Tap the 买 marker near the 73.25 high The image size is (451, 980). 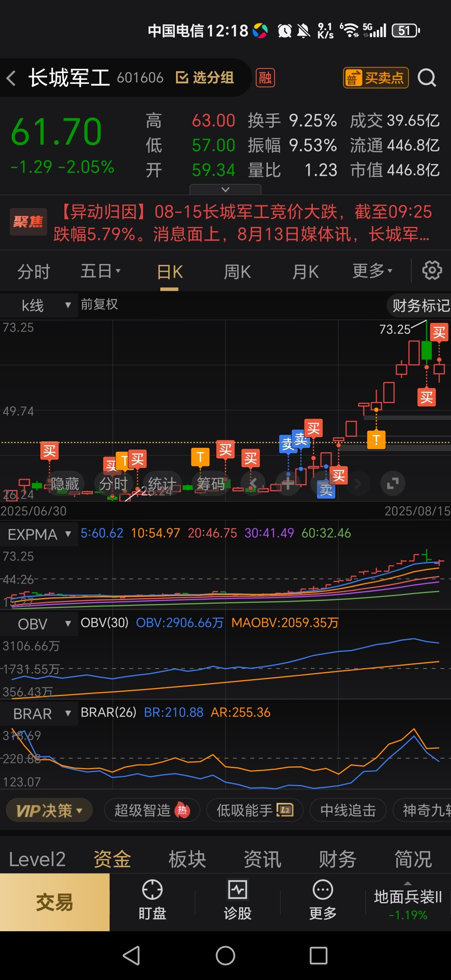tap(439, 333)
